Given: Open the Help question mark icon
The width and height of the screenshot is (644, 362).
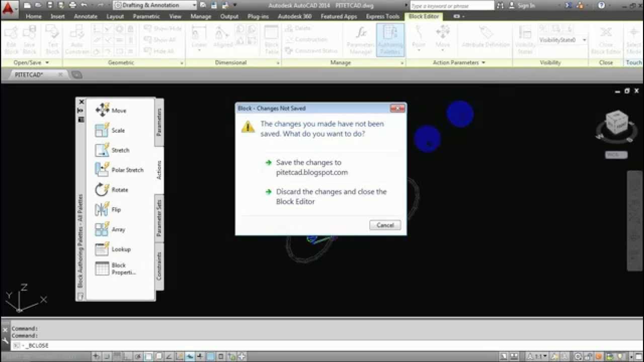Looking at the screenshot, I should [x=602, y=6].
